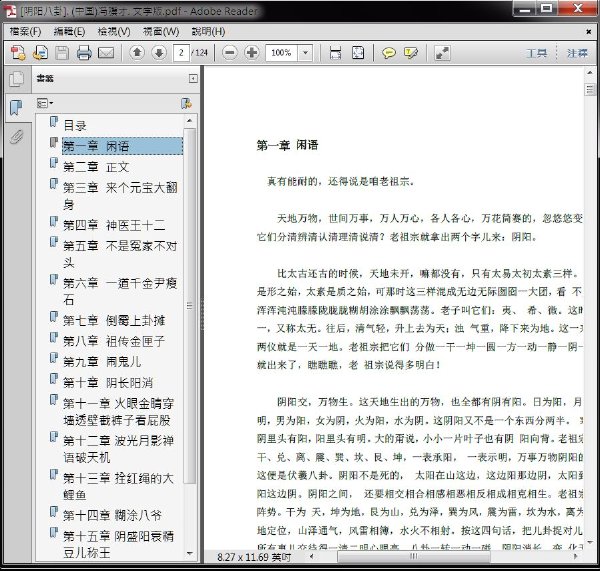
Task: Collapse the bookmarks panel button
Action: pyautogui.click(x=193, y=78)
